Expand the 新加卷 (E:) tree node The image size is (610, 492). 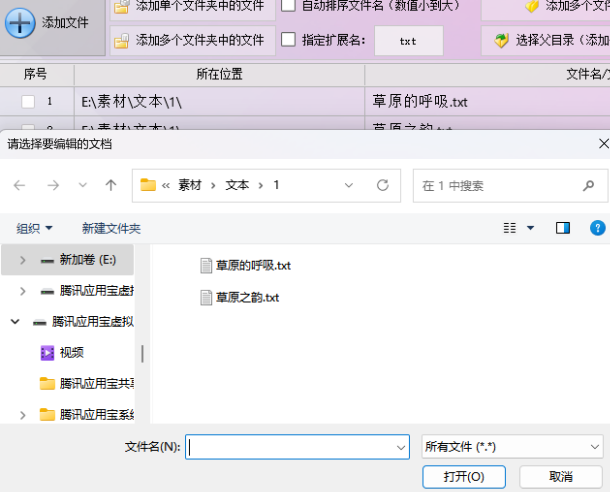[22, 260]
